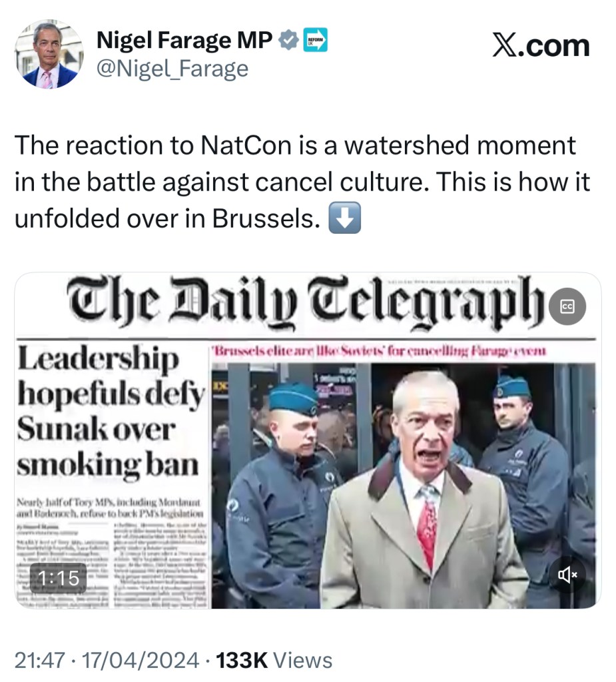Open the X.com logo link
The image size is (616, 682).
pyautogui.click(x=541, y=45)
